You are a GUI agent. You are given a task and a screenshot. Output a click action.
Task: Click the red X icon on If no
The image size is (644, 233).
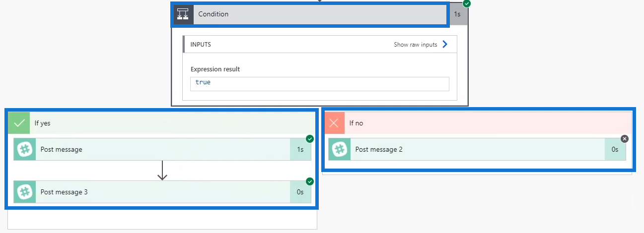334,123
